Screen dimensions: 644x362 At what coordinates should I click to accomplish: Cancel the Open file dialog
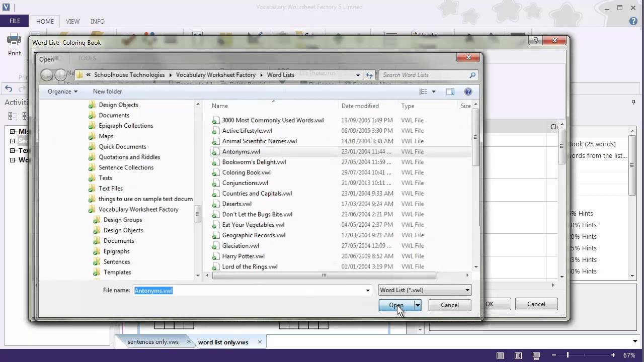point(450,305)
